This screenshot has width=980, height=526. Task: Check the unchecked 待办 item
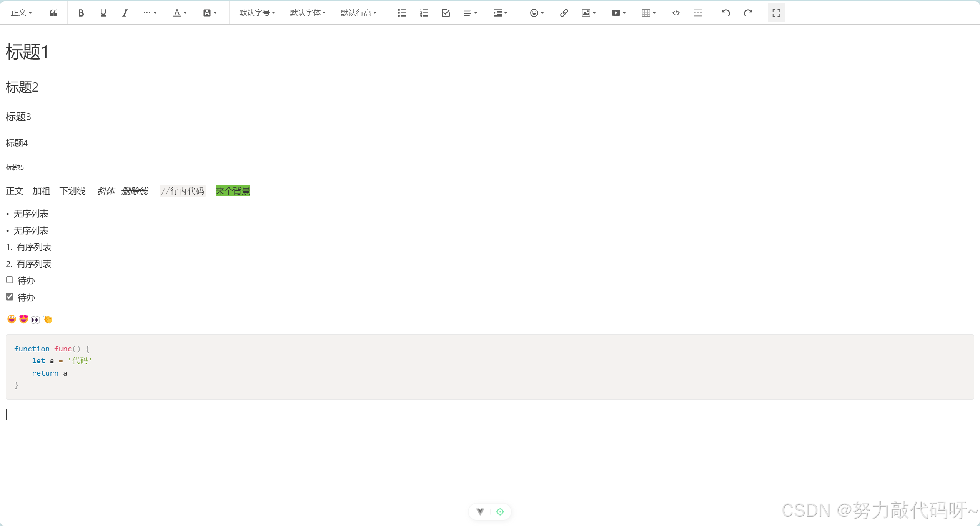[10, 280]
